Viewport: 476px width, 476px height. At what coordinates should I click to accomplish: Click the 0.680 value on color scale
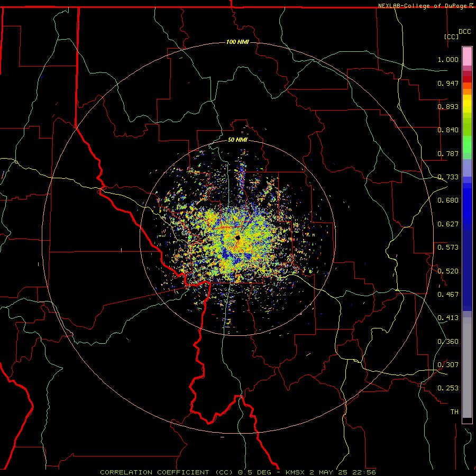pos(448,200)
